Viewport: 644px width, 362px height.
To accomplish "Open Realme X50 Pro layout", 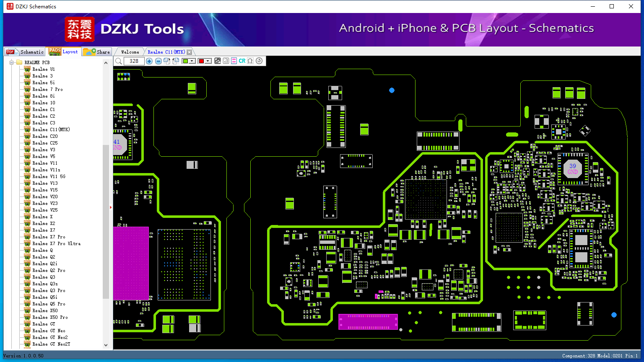I will (x=50, y=317).
